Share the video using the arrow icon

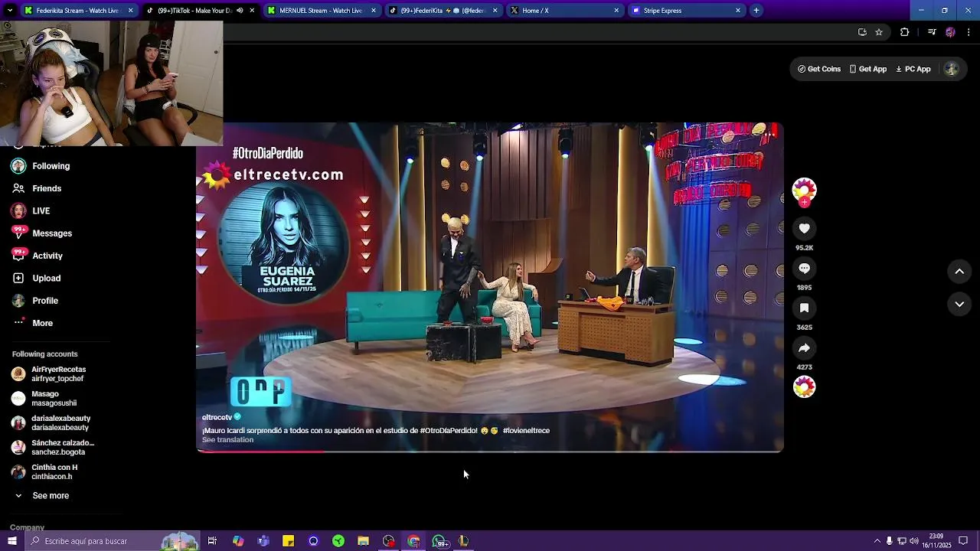point(804,347)
